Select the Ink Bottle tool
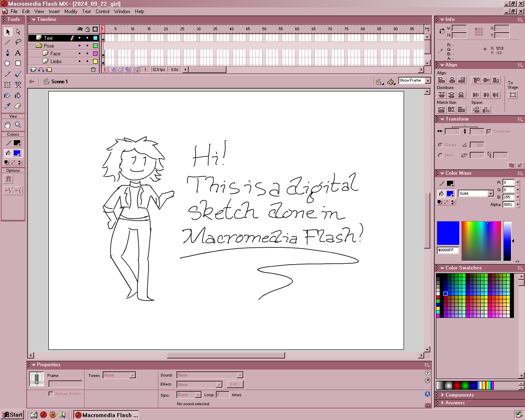Image resolution: width=525 pixels, height=420 pixels. pos(8,96)
